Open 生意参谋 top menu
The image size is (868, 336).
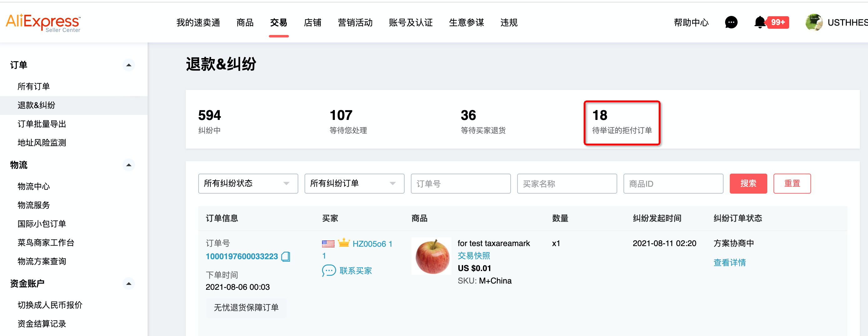466,22
